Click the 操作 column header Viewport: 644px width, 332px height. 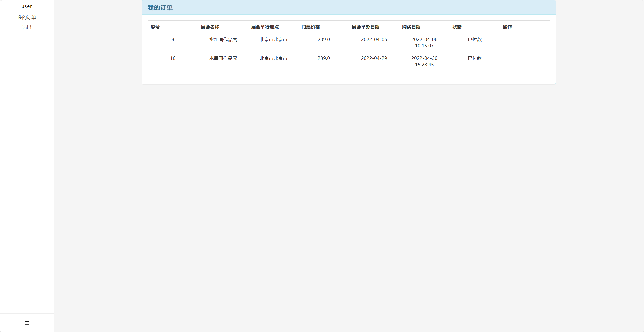tap(507, 27)
